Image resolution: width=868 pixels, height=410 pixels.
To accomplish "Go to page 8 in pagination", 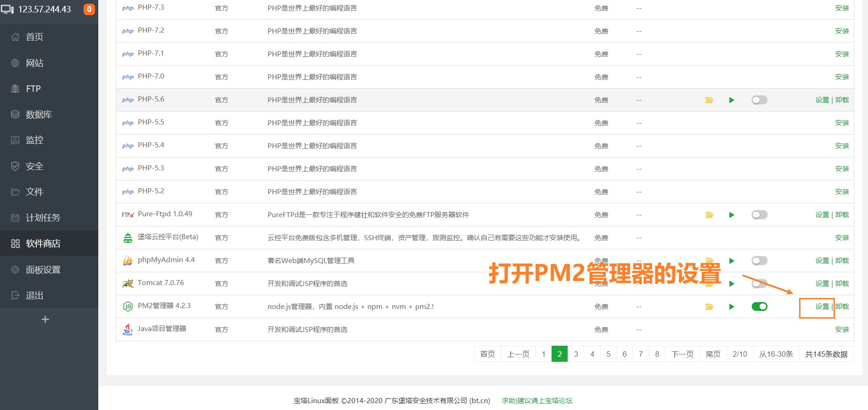I will coord(657,354).
